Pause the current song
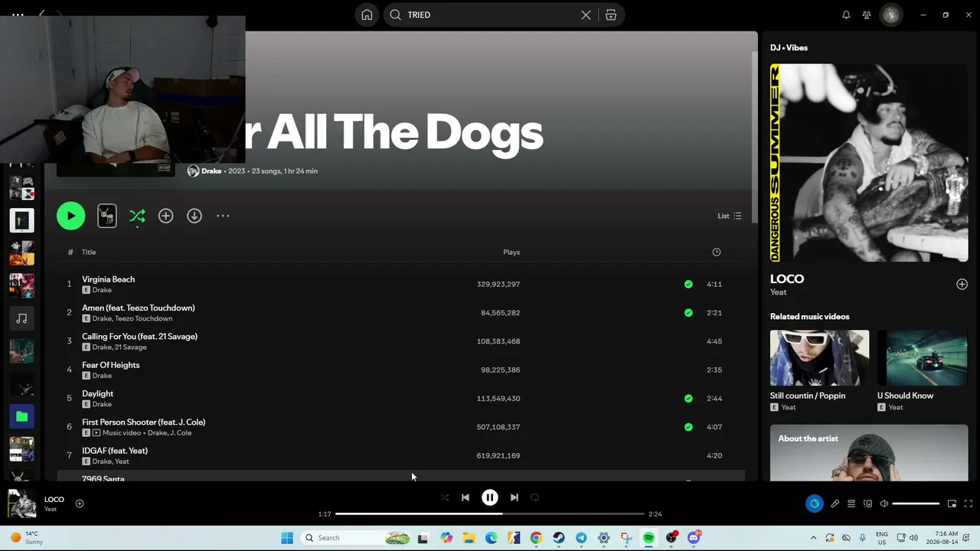Viewport: 980px width, 551px height. 490,497
